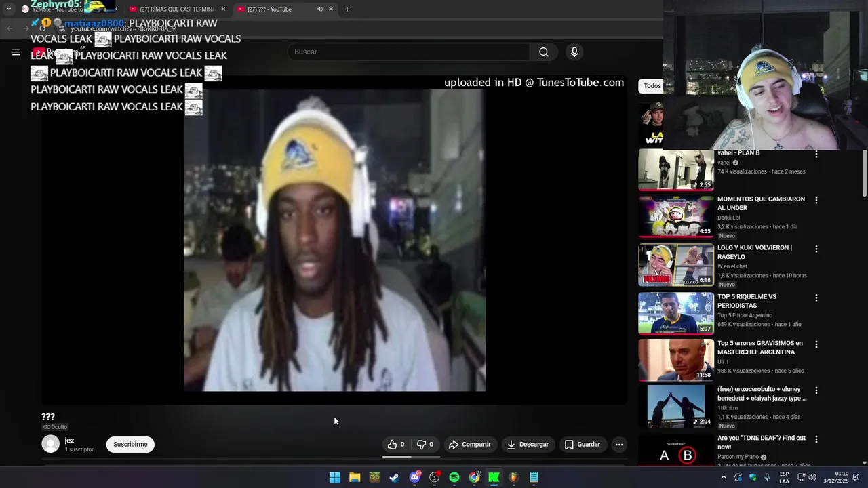Open options menu for TONE DEAF video
The height and width of the screenshot is (488, 868).
816,439
